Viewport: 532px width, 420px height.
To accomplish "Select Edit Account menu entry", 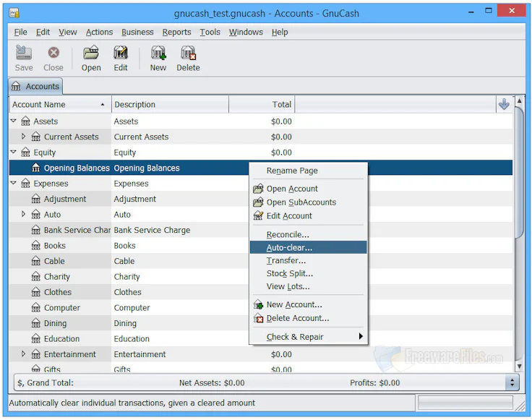I will [x=309, y=215].
